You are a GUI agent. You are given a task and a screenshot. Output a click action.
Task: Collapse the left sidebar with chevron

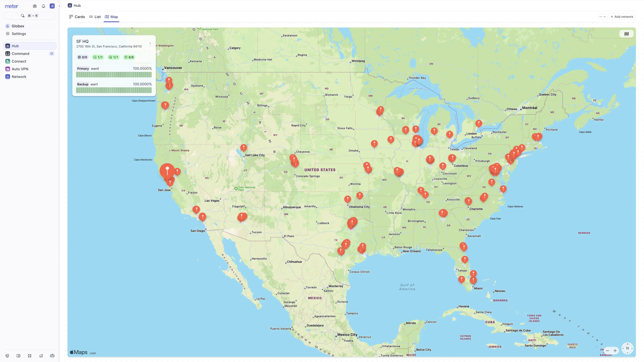click(x=59, y=6)
